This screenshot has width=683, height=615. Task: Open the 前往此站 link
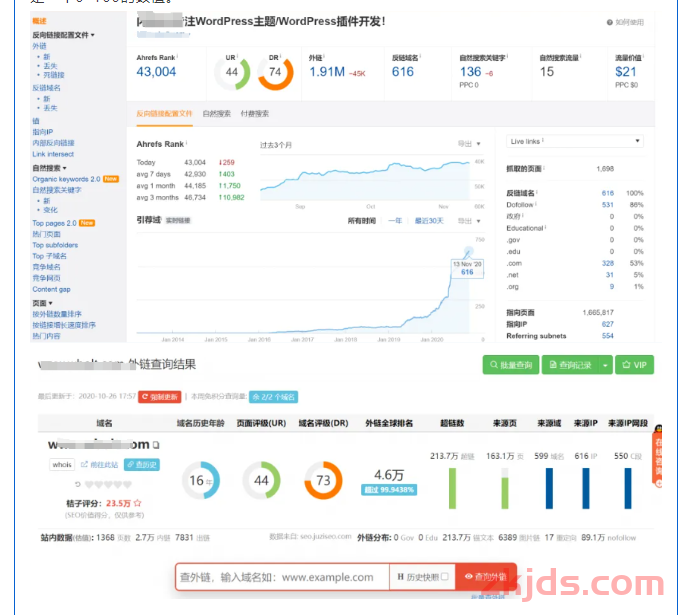pos(100,465)
